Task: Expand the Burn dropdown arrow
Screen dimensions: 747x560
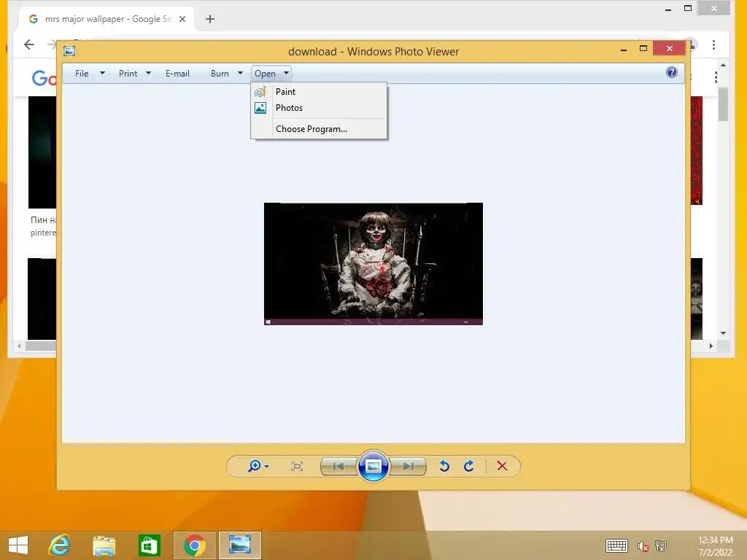Action: click(240, 73)
